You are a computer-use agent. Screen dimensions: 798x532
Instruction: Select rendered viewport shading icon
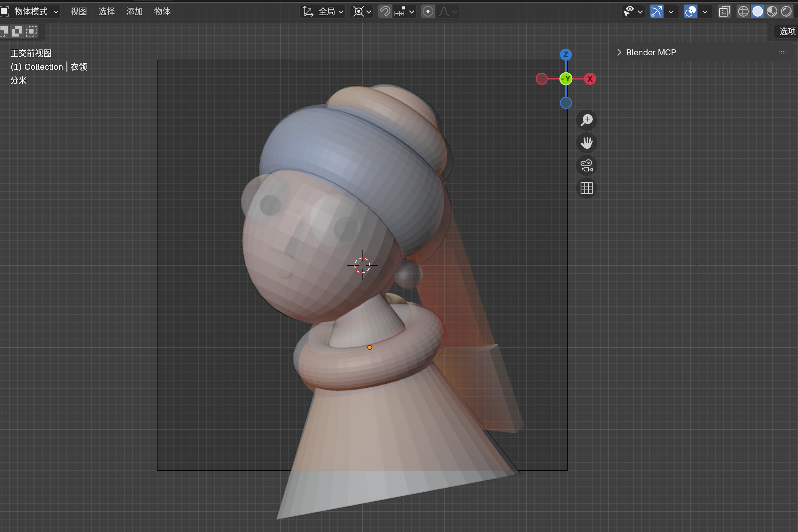coord(786,12)
